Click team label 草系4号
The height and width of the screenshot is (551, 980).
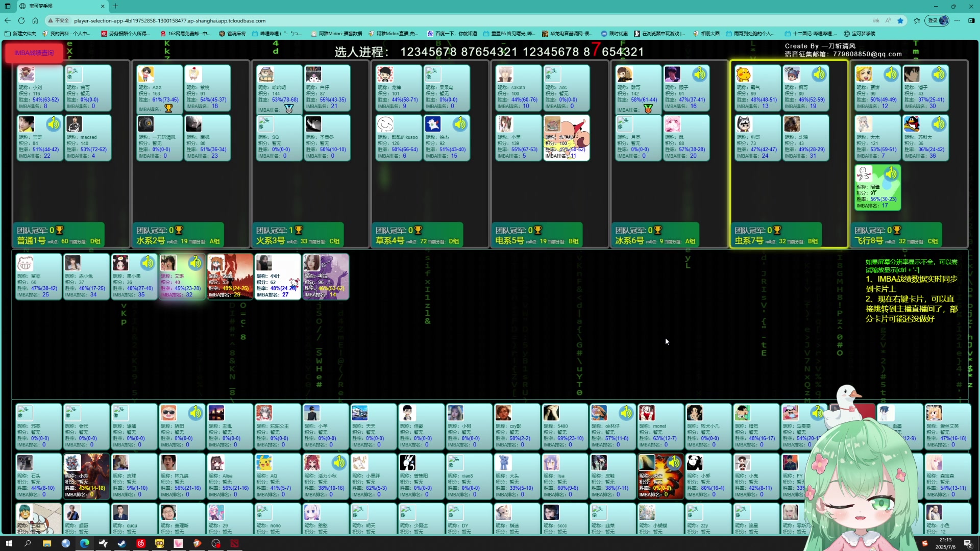tap(390, 241)
